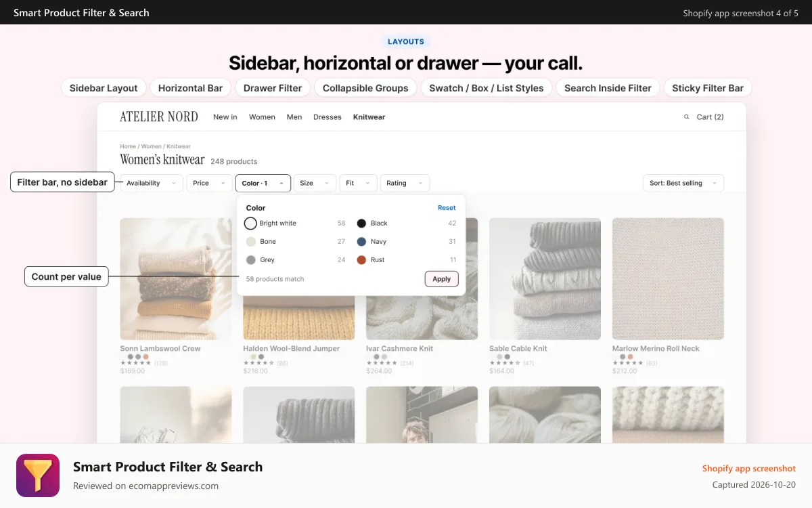Viewport: 812px width, 508px height.
Task: Click the $189.00 price
Action: point(133,371)
